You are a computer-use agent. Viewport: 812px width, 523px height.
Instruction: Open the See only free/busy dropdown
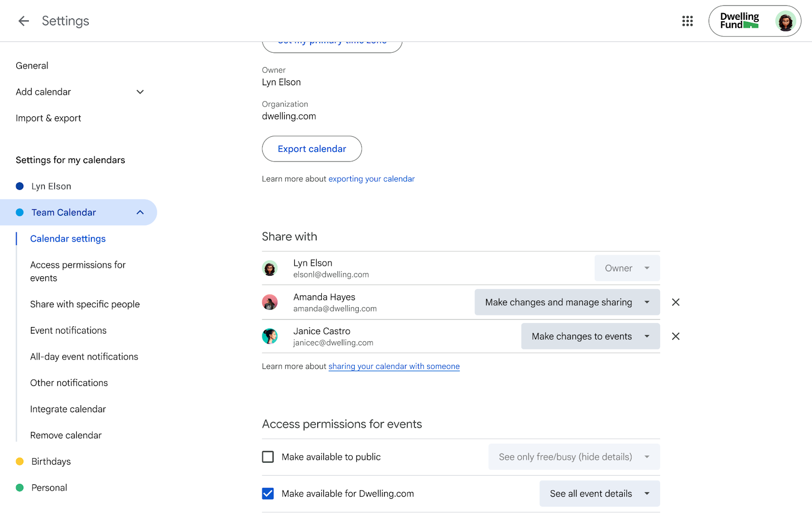573,456
